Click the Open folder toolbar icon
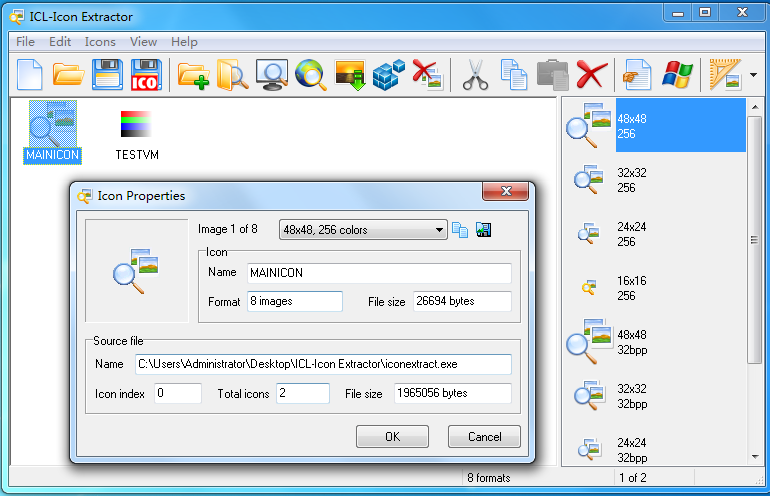The height and width of the screenshot is (496, 770). (68, 75)
